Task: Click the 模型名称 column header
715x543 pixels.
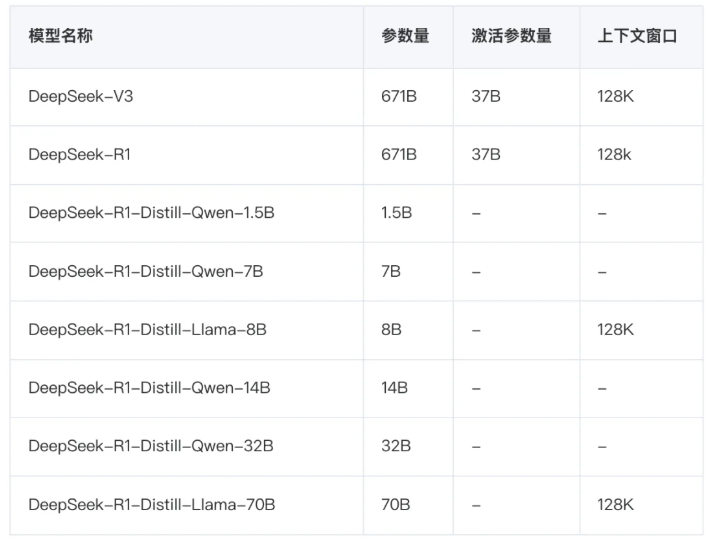Action: pos(61,36)
